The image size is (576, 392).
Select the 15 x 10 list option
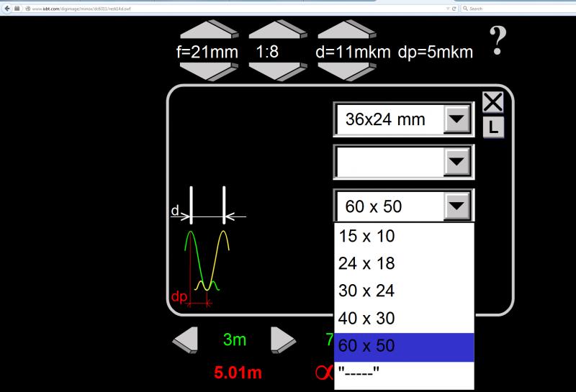(404, 237)
